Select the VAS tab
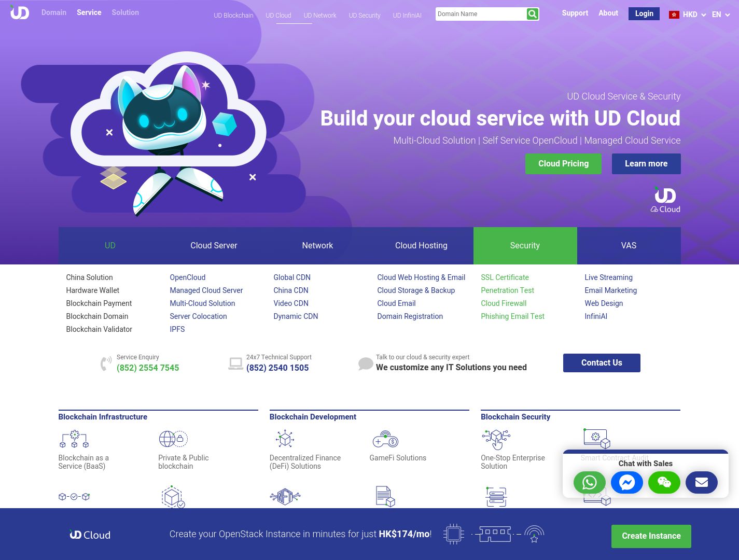Image resolution: width=739 pixels, height=560 pixels. [x=629, y=246]
